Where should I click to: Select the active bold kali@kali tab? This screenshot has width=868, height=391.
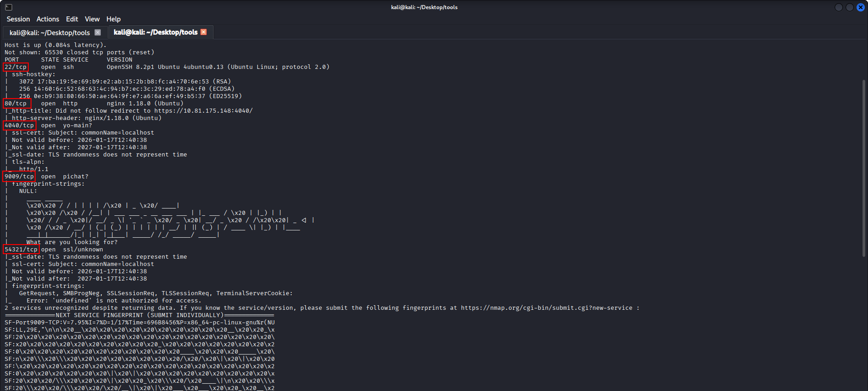click(x=155, y=32)
